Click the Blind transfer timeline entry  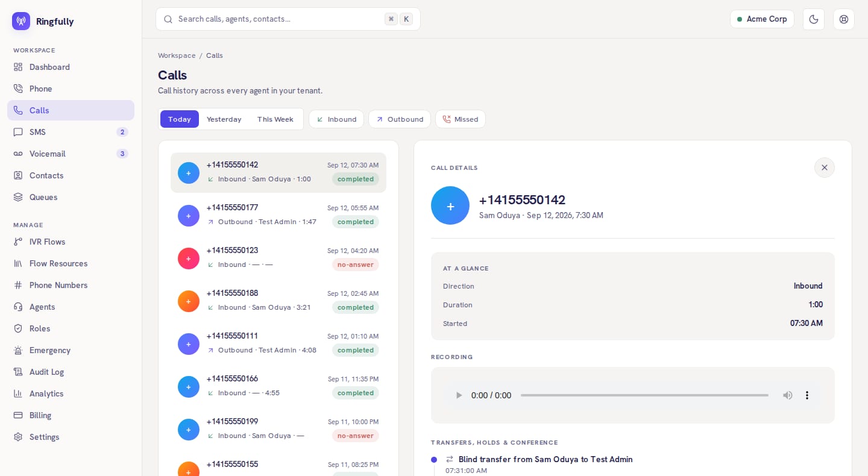click(546, 459)
